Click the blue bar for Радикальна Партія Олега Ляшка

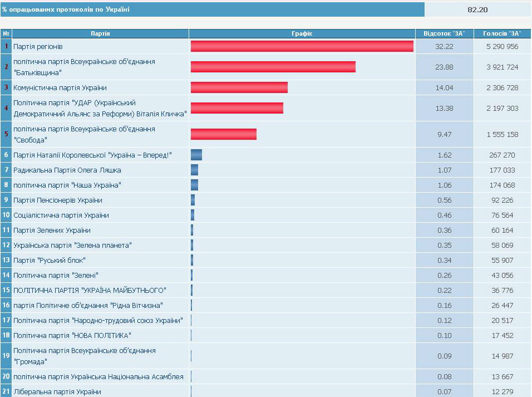[194, 170]
